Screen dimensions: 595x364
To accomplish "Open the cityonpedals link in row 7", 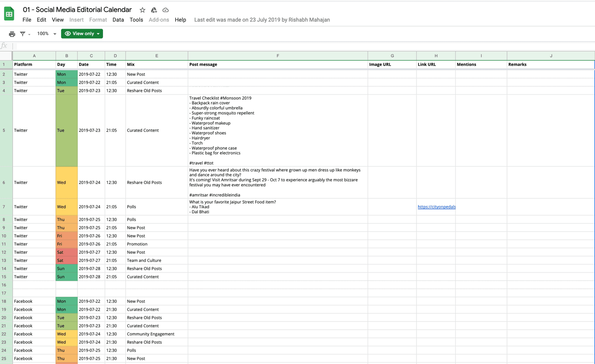I will [436, 207].
